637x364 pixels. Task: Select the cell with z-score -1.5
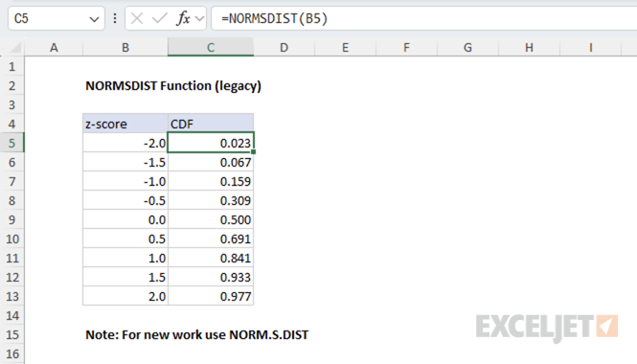(125, 162)
